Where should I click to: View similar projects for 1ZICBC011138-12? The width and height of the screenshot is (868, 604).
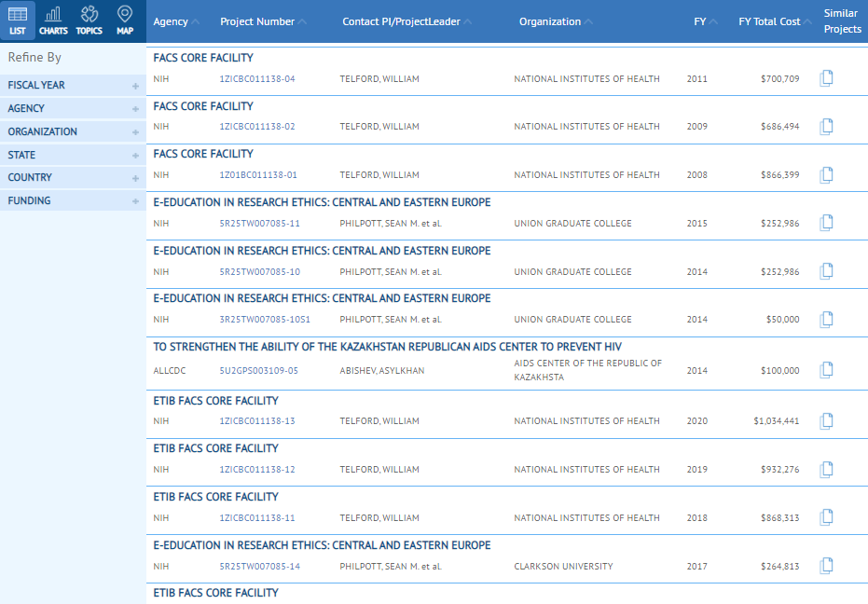pyautogui.click(x=826, y=470)
